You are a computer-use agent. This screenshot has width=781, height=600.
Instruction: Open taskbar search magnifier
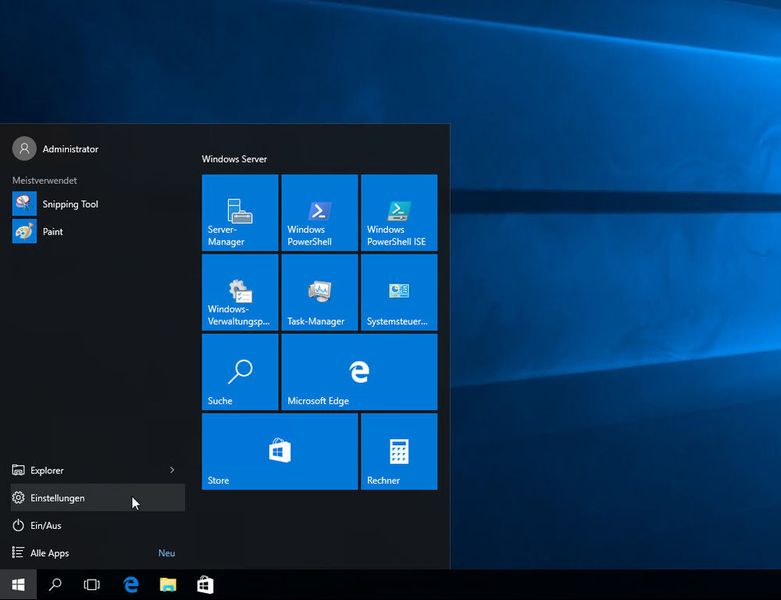[55, 585]
